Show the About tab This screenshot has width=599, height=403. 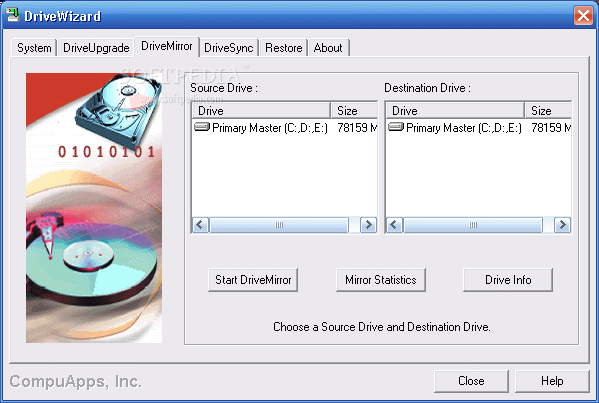click(x=328, y=48)
